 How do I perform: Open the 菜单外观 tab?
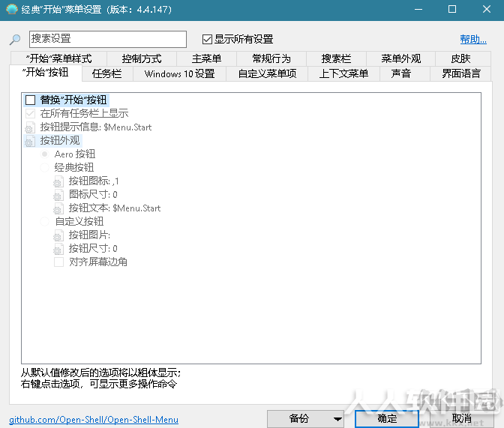coord(400,58)
